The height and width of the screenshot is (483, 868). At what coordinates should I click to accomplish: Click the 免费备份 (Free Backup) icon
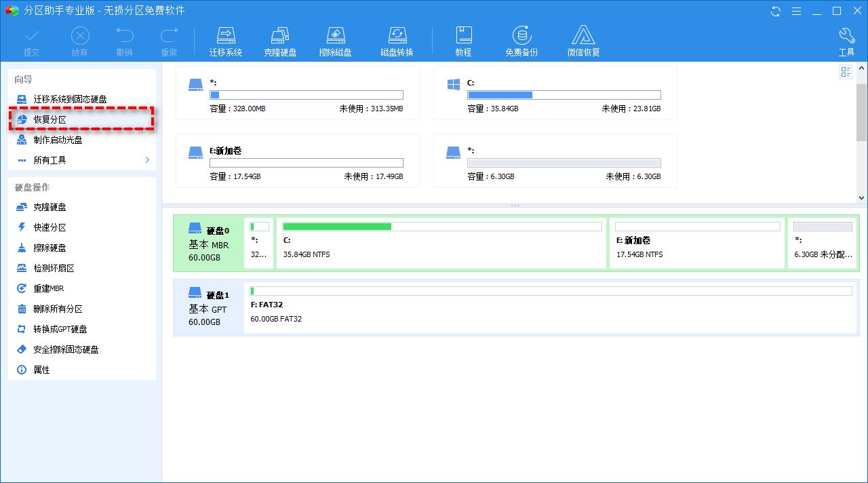click(521, 39)
